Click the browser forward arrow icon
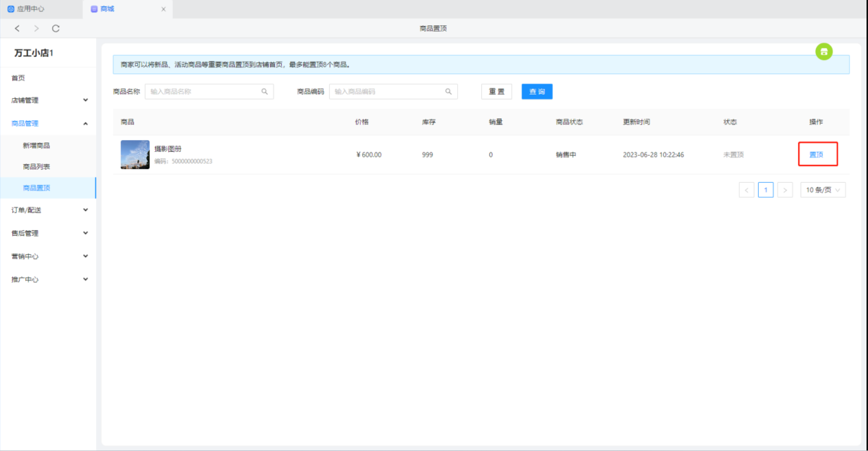Viewport: 868px width, 451px height. 36,29
